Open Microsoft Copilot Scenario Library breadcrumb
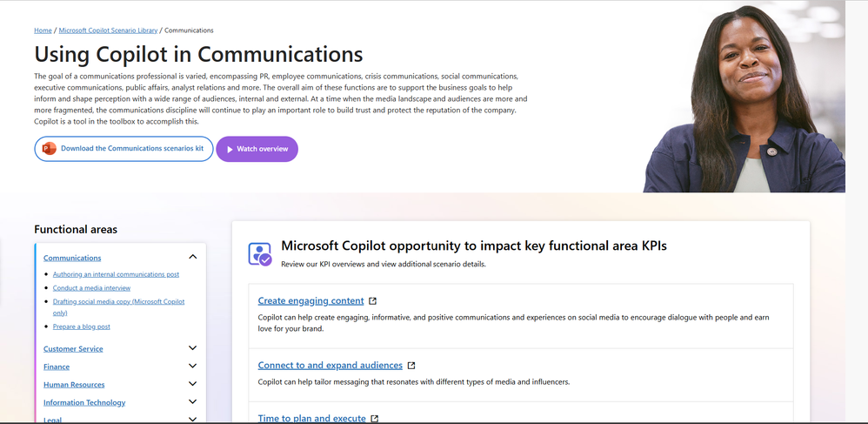Viewport: 868px width, 424px height. (108, 30)
